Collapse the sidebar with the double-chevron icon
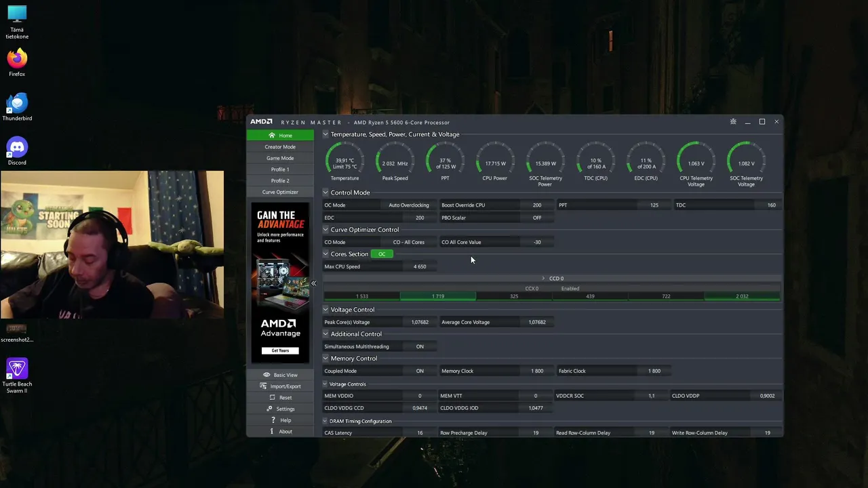Image resolution: width=868 pixels, height=488 pixels. 313,283
